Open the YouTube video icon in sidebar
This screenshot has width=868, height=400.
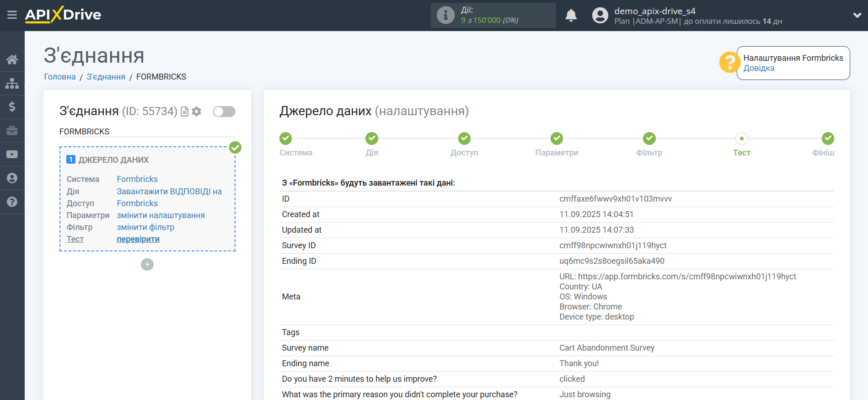click(x=12, y=155)
